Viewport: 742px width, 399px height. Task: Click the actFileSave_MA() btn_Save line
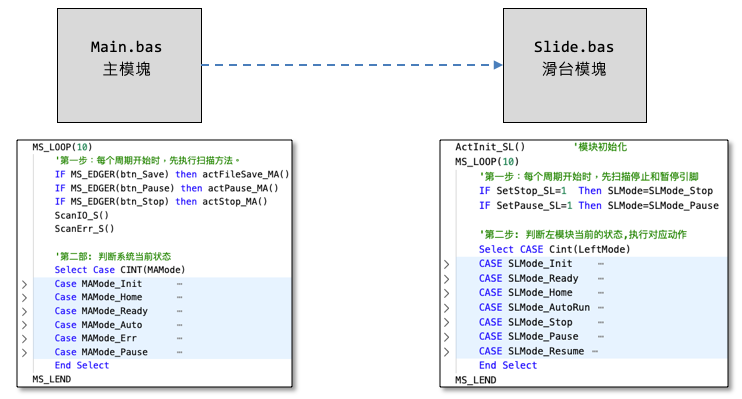[x=172, y=174]
